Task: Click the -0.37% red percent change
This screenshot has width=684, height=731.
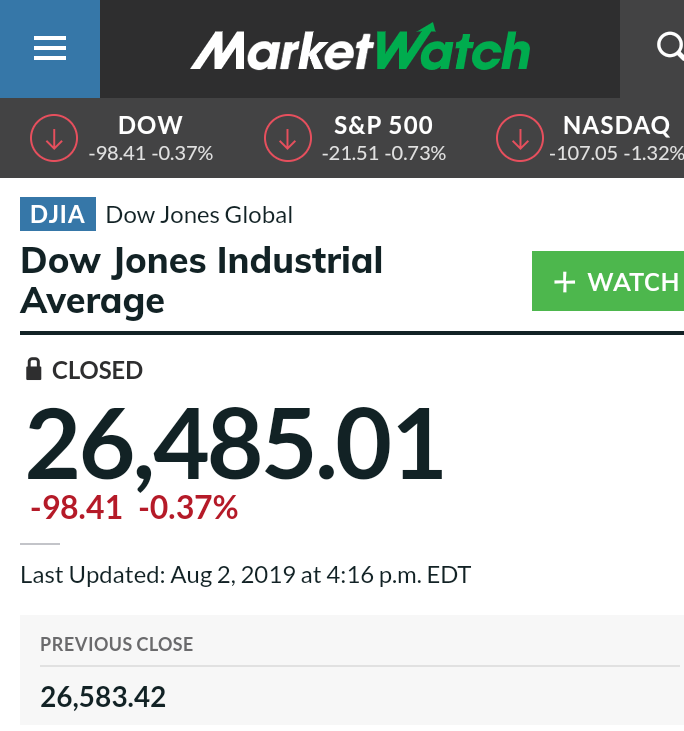Action: pyautogui.click(x=188, y=507)
